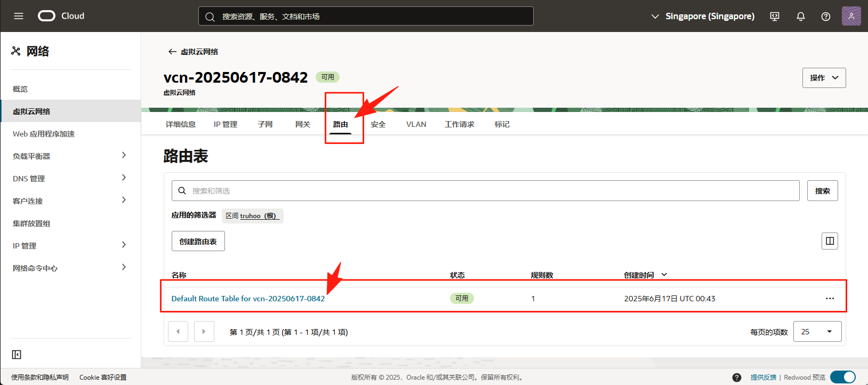Viewport: 868px width, 385px height.
Task: Collapse the sidebar with the bottom-left icon
Action: click(x=17, y=355)
